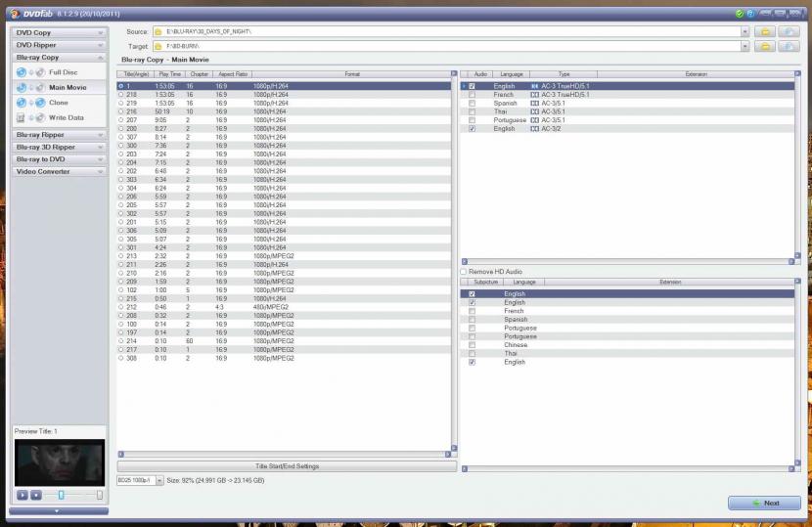Screen dimensions: 812x527
Task: Enable the Spanish subtitle checkbox
Action: point(472,320)
